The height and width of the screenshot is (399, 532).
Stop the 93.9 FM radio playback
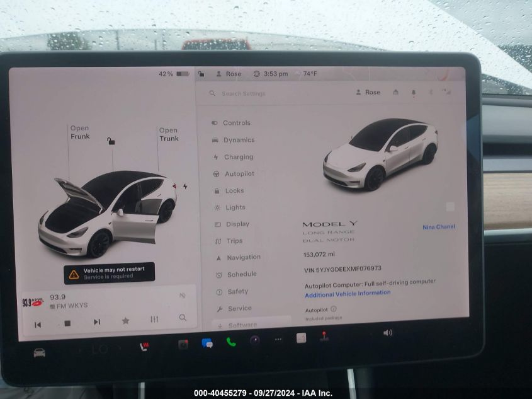[x=67, y=323]
